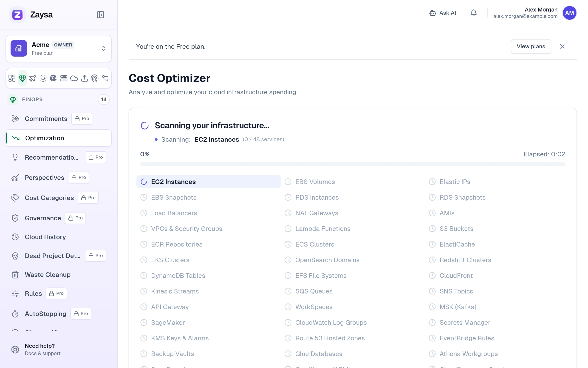Open the fingerprint security module icon
The height and width of the screenshot is (368, 588).
point(95,78)
